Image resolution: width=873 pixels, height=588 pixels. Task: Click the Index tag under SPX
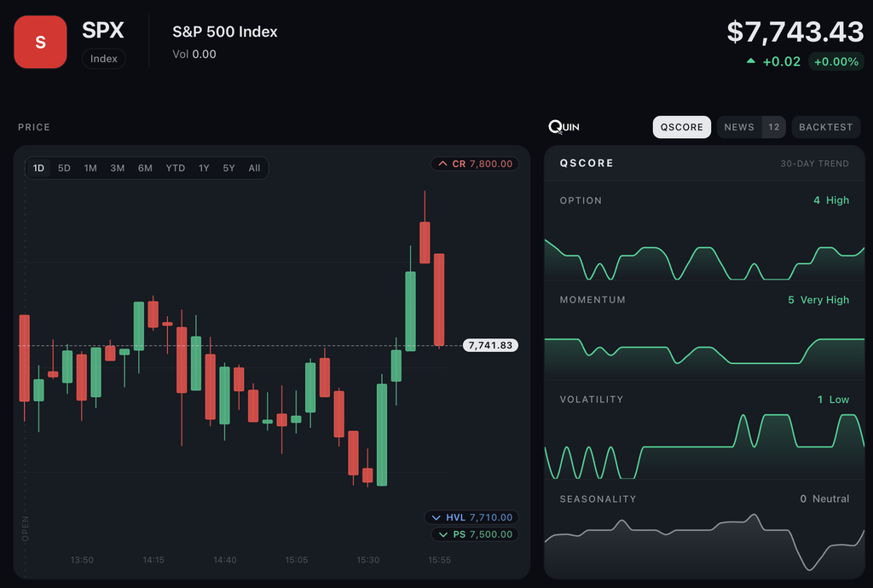click(x=103, y=59)
